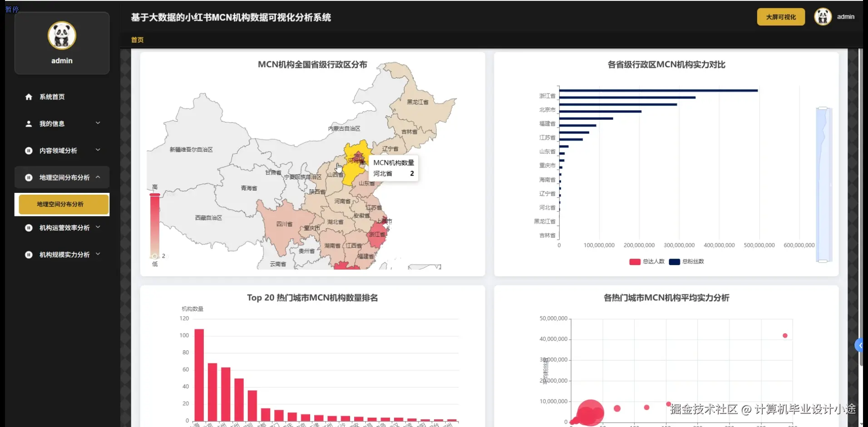Click the home icon beside 系统首页
Screen dimensions: 868x427
pyautogui.click(x=29, y=97)
